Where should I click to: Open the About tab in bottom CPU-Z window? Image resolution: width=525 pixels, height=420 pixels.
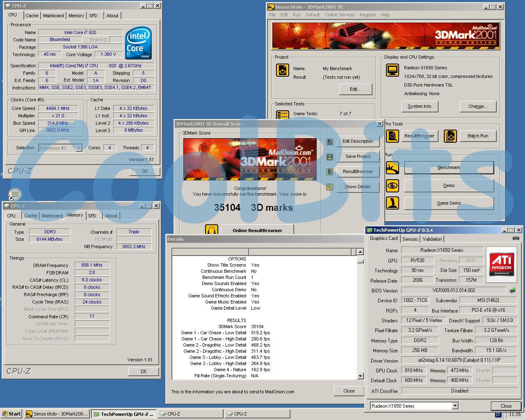tap(111, 216)
